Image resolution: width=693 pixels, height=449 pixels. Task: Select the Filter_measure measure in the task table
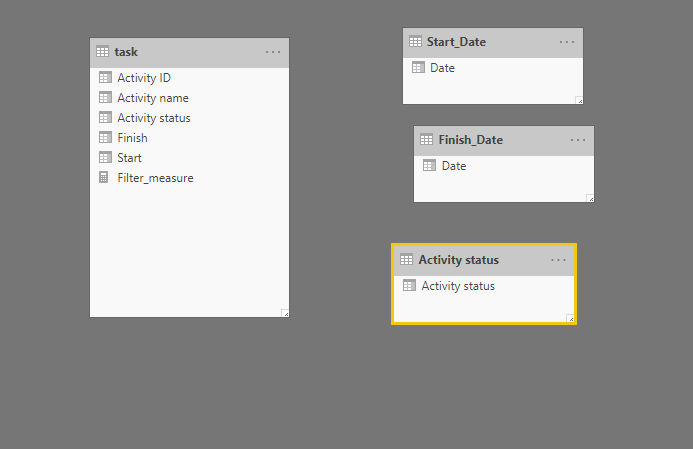pos(155,178)
